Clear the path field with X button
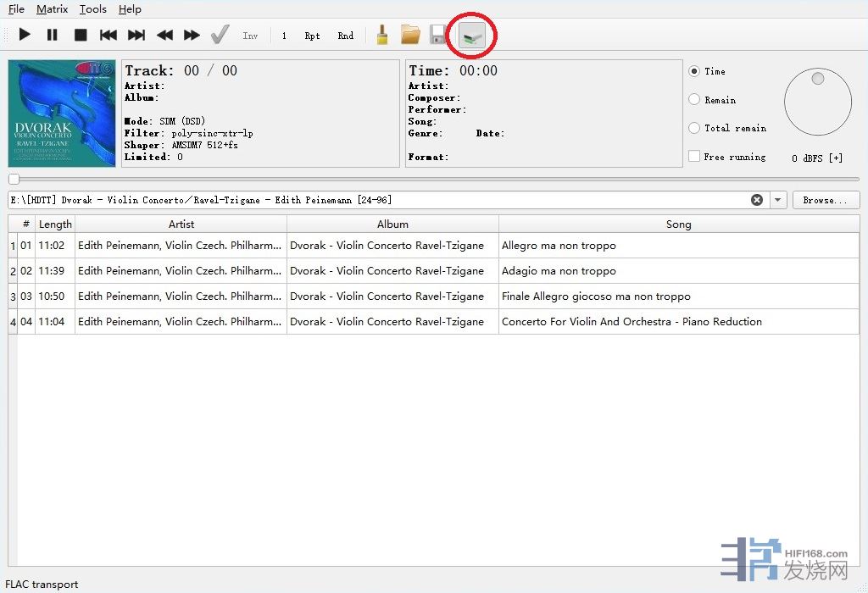This screenshot has height=593, width=868. pos(757,200)
